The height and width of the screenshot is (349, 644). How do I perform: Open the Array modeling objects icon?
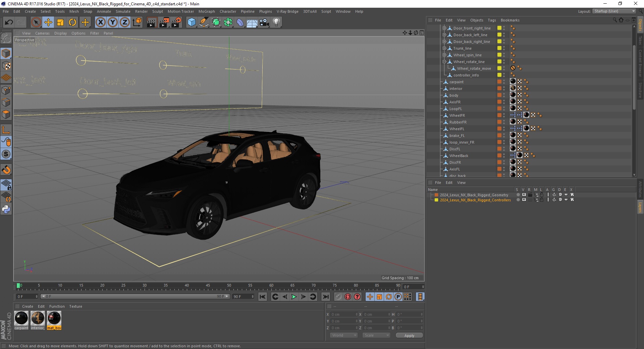click(228, 22)
